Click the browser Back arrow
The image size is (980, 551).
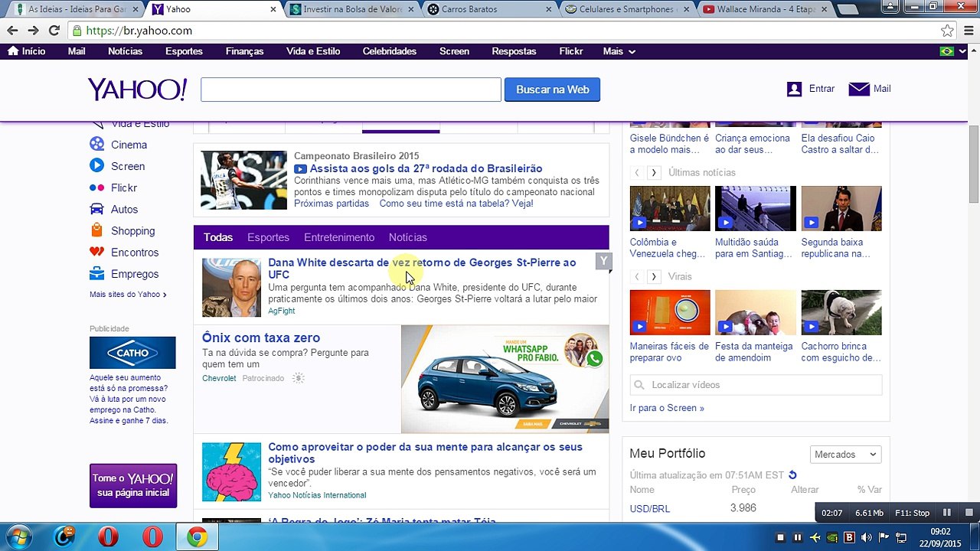tap(12, 31)
